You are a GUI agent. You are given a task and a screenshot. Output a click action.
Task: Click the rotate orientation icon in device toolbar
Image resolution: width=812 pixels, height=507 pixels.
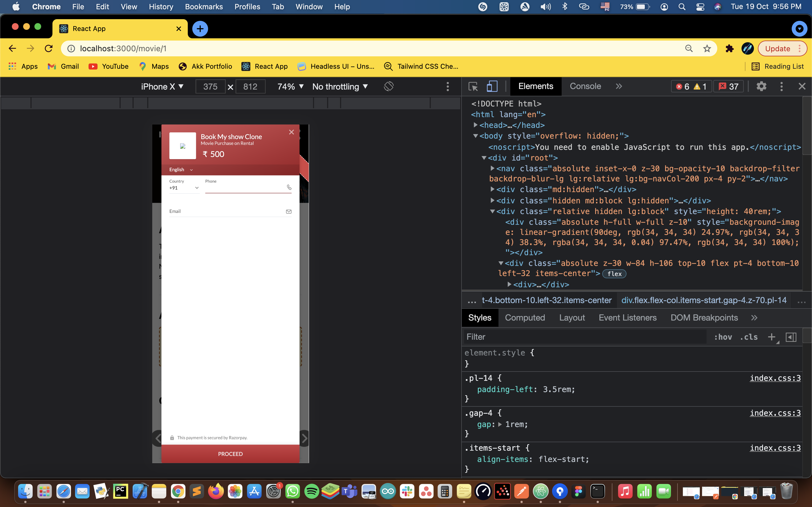point(389,86)
